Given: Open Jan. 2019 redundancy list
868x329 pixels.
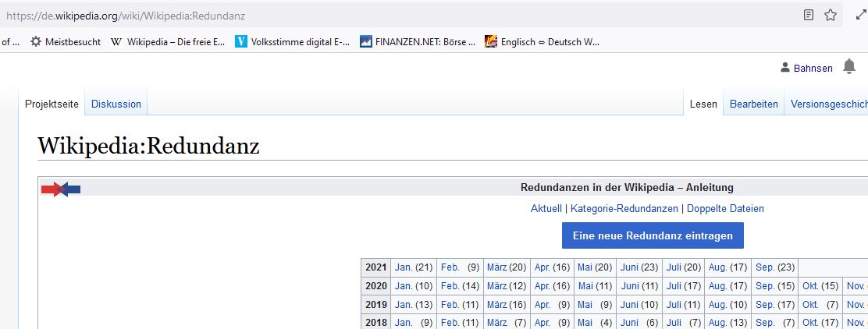Looking at the screenshot, I should click(x=404, y=304).
